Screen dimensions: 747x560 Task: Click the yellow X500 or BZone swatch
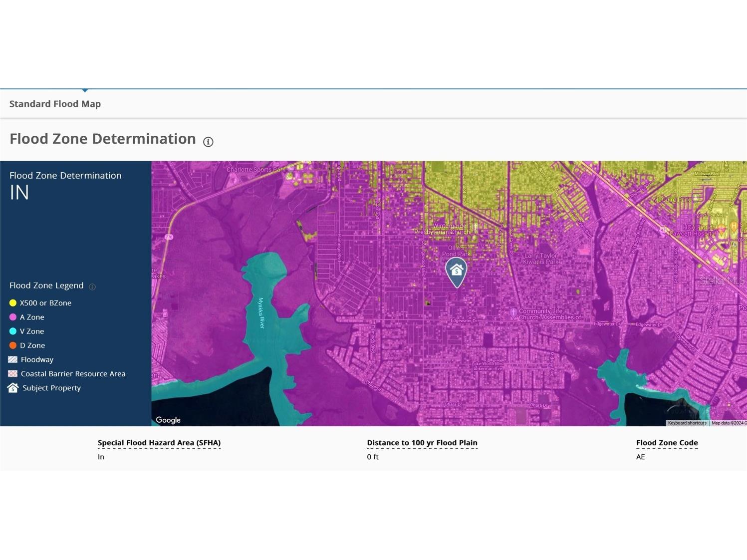pyautogui.click(x=13, y=303)
